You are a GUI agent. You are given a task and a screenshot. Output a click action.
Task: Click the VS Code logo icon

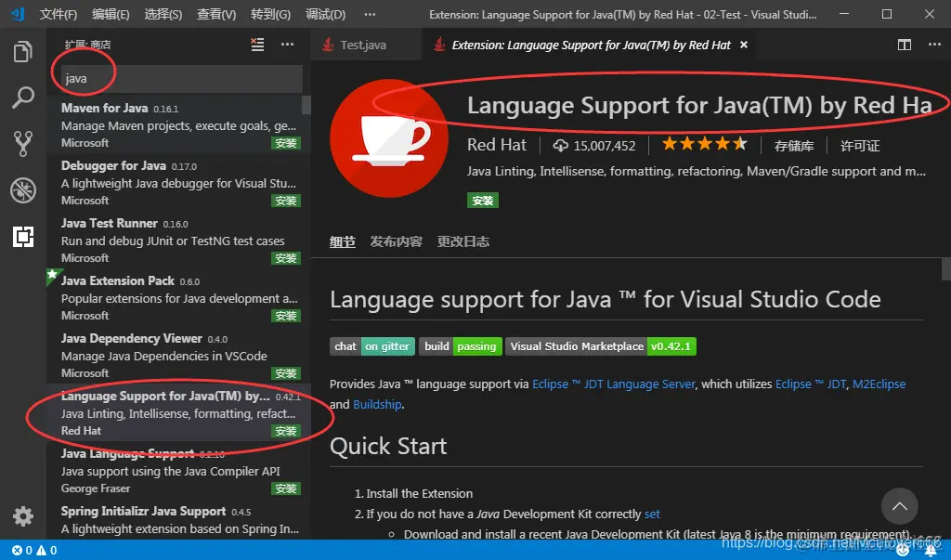19,13
